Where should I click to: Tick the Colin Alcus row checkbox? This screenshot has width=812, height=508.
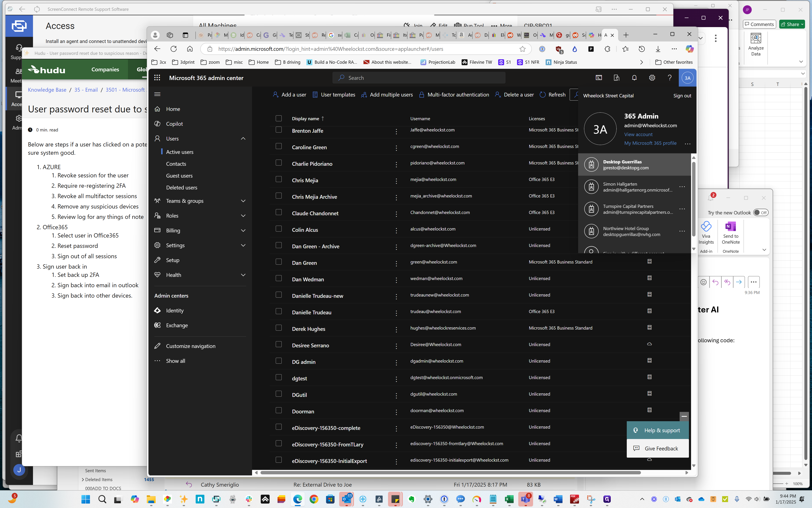click(278, 228)
